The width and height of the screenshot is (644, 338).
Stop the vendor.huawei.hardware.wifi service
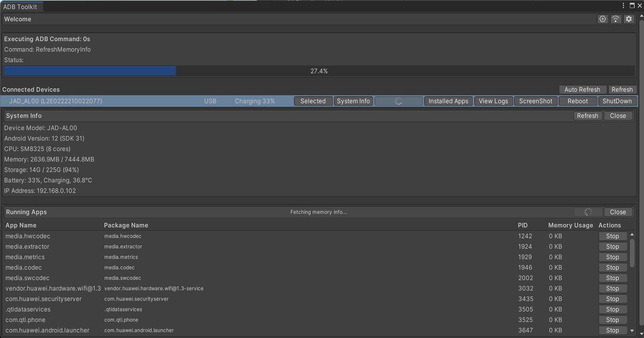[x=612, y=289]
